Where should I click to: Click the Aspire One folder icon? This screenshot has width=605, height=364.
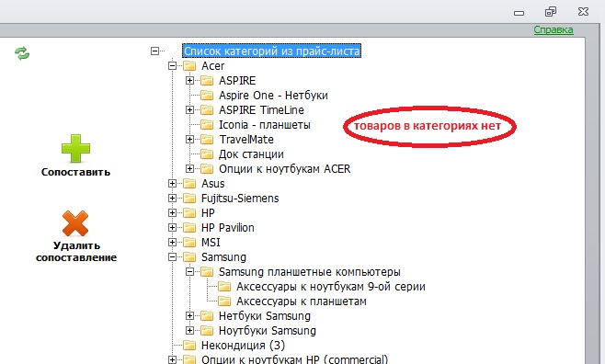click(x=207, y=96)
